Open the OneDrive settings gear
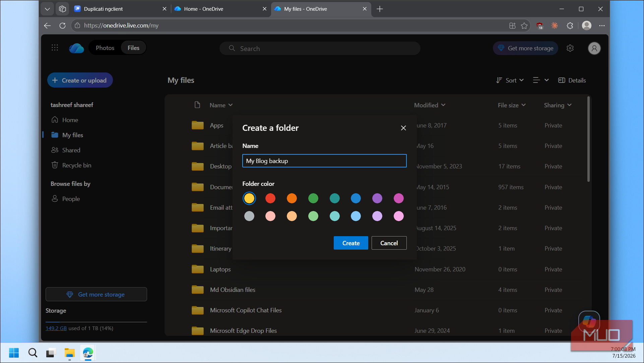This screenshot has height=363, width=644. point(570,48)
